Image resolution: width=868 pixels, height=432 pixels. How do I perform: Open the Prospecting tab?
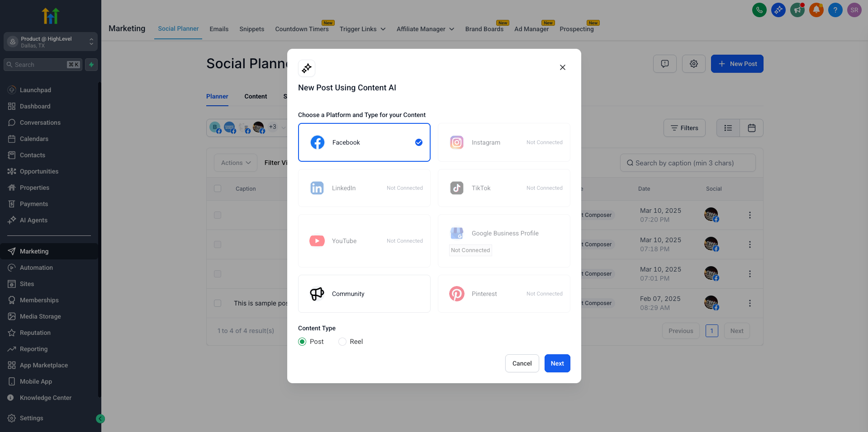[577, 29]
